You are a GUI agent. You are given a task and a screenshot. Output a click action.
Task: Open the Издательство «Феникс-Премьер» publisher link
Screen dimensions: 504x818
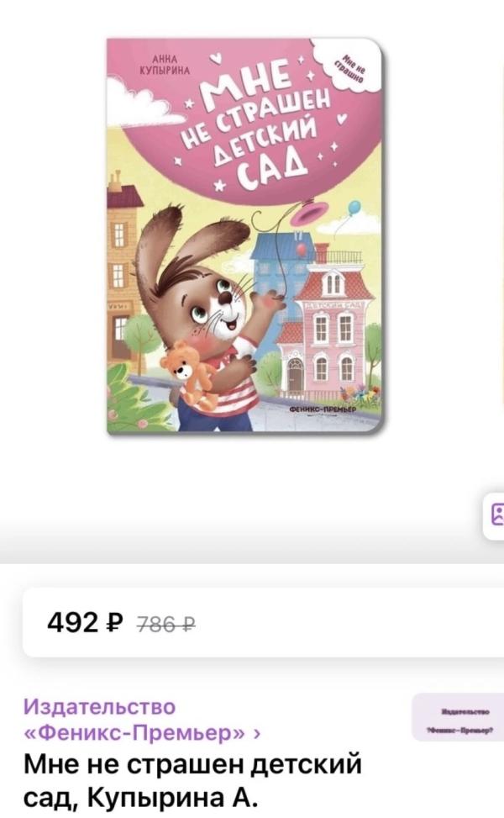[x=142, y=720]
